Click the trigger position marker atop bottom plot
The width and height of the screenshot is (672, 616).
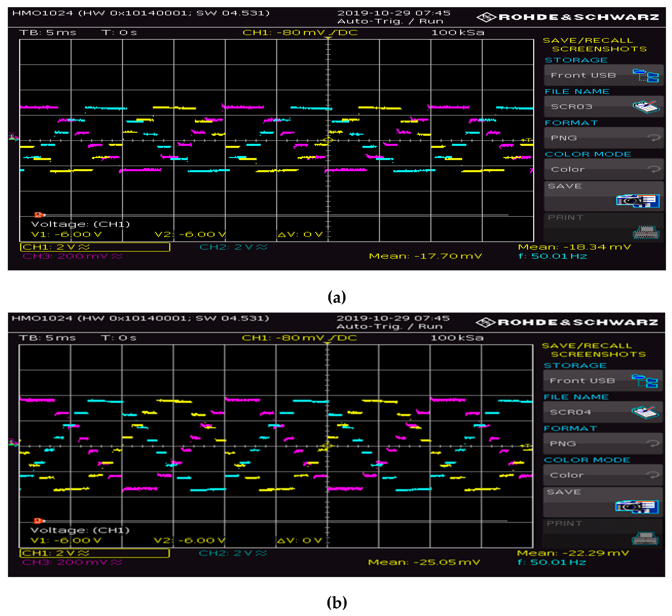pyautogui.click(x=327, y=344)
